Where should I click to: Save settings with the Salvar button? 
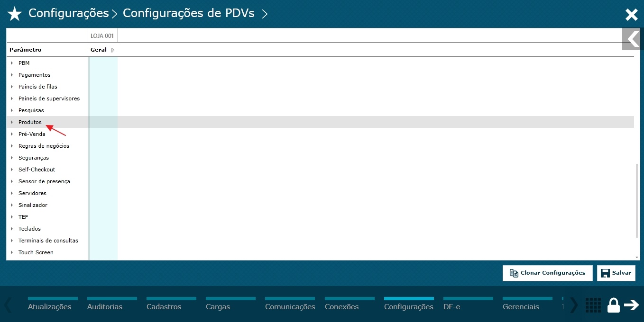click(616, 273)
